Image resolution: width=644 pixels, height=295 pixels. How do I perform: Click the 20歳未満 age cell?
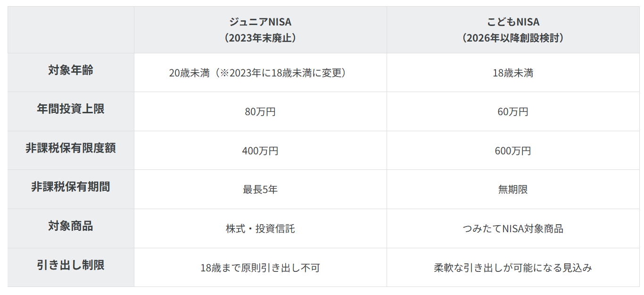point(260,73)
